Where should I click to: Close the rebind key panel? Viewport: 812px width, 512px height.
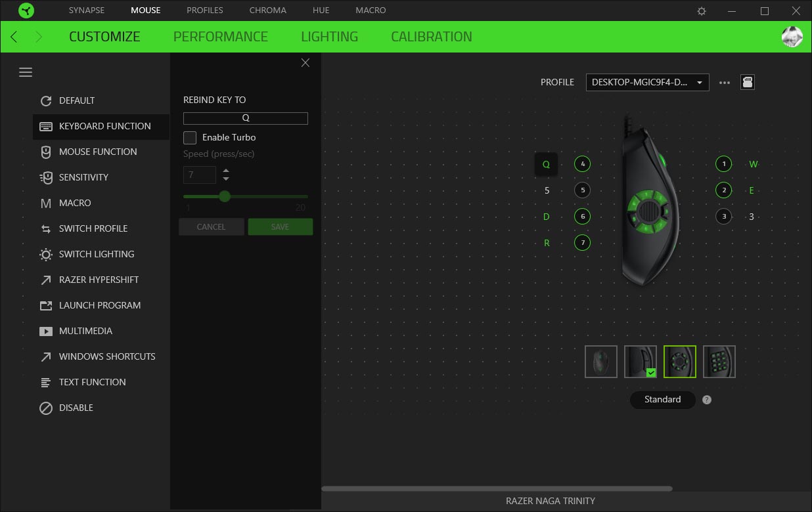pos(305,62)
